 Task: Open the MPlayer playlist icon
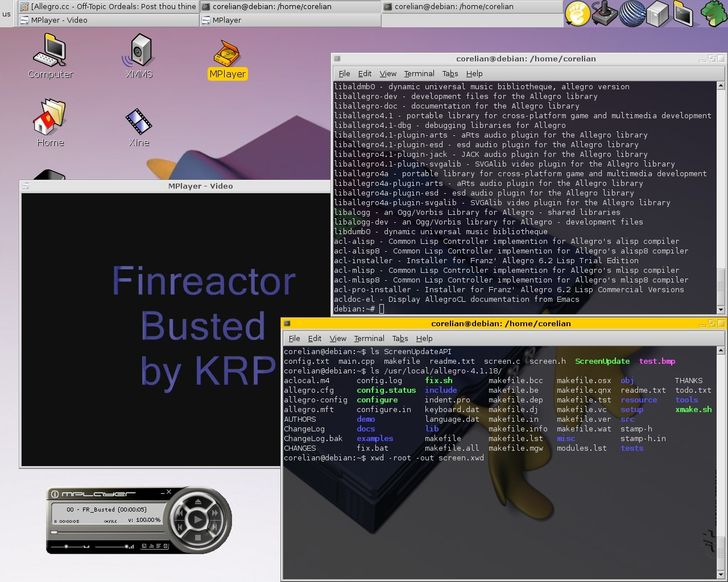click(x=159, y=546)
